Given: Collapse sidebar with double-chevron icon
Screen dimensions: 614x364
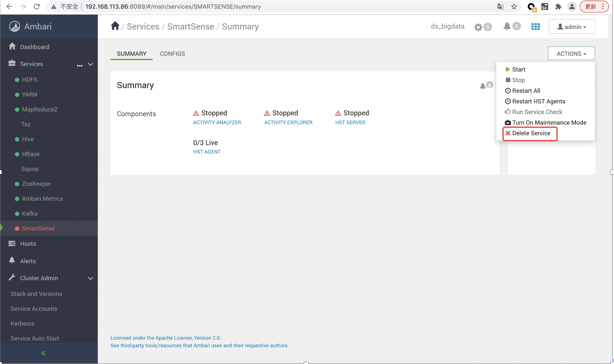Looking at the screenshot, I should point(43,353).
